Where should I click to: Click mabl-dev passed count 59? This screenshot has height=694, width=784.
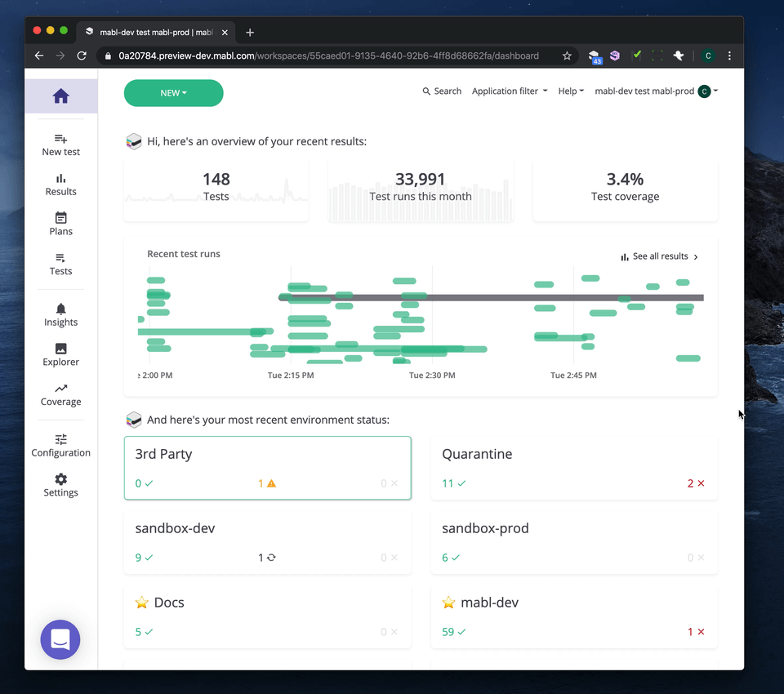point(453,632)
